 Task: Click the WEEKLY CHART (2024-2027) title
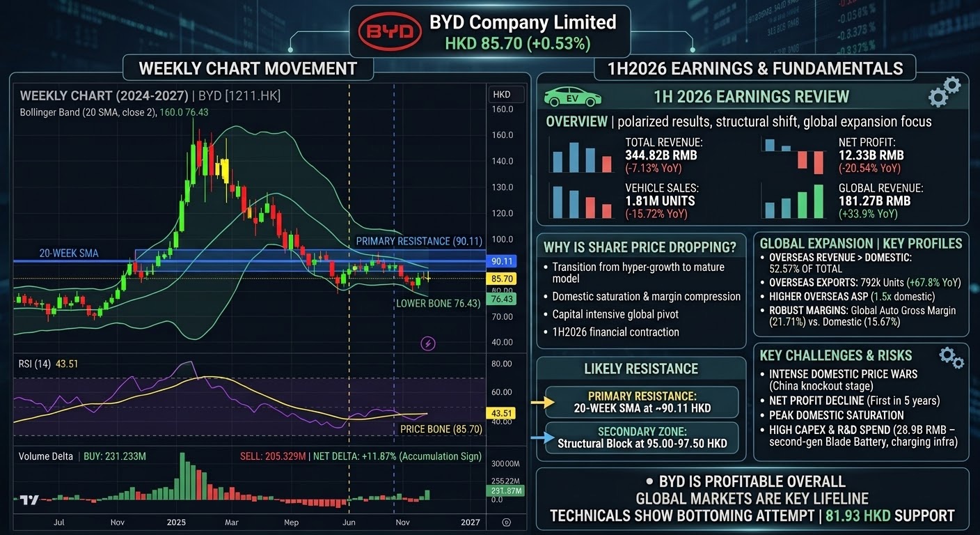104,96
